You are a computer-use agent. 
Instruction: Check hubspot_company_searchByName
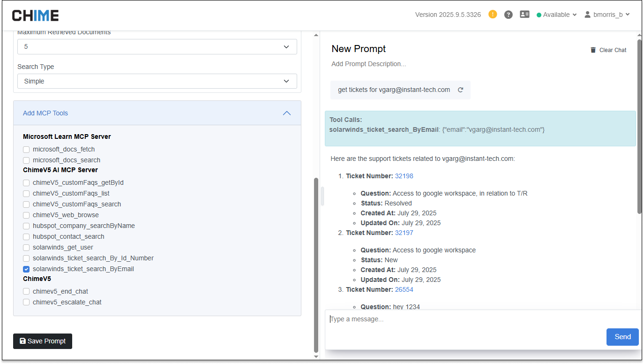click(x=26, y=226)
